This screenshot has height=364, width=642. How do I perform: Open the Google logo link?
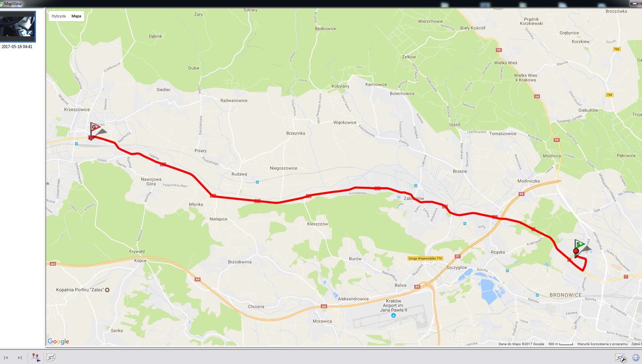pos(58,341)
